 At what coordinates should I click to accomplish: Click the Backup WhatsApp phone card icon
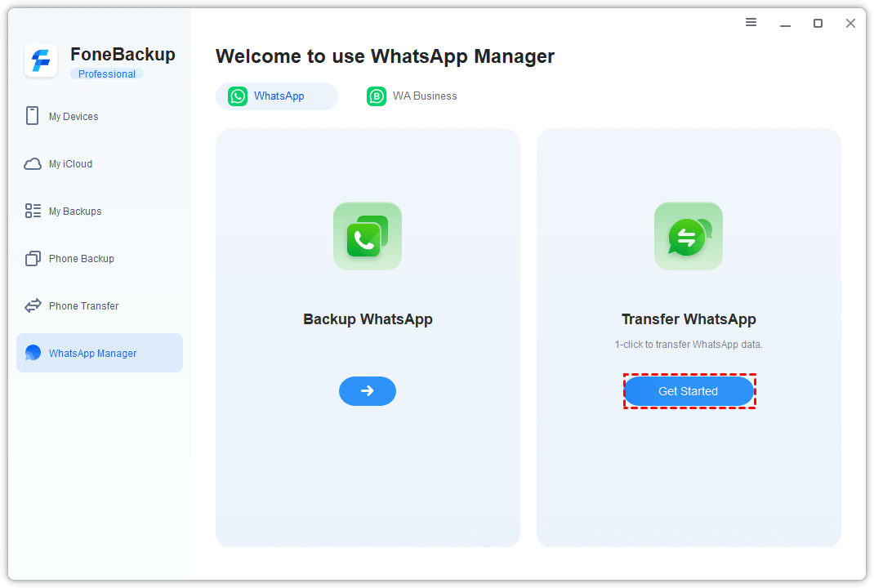[x=368, y=236]
